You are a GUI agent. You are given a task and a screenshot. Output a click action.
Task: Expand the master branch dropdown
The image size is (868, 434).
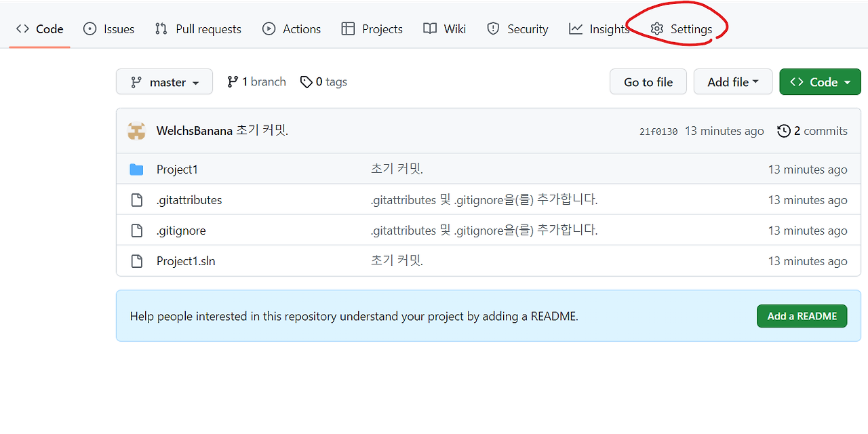164,82
